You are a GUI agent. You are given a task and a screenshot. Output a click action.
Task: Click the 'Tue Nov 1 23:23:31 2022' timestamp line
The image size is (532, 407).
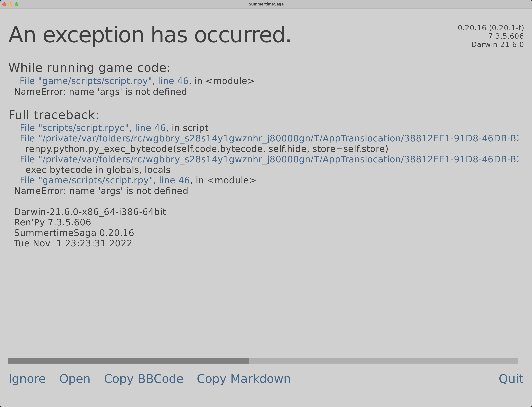[73, 243]
